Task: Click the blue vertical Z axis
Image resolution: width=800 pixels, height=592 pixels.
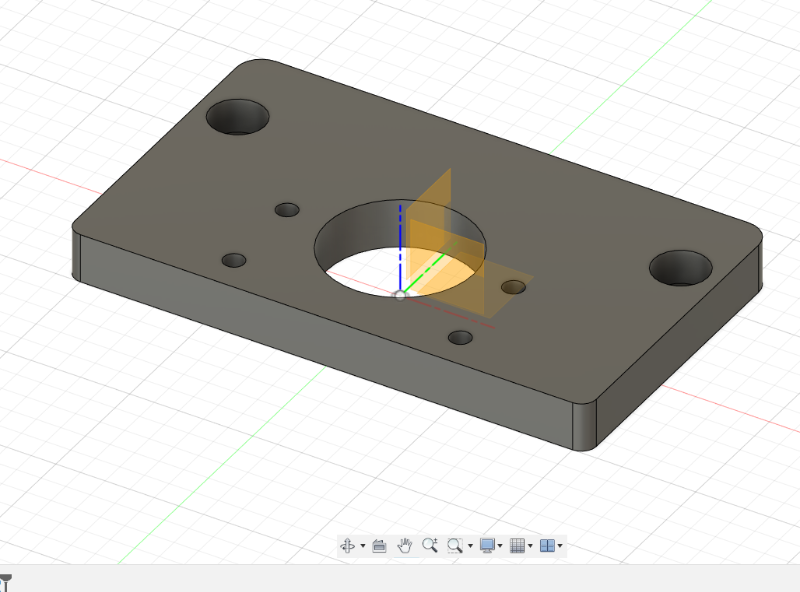Action: [x=401, y=240]
